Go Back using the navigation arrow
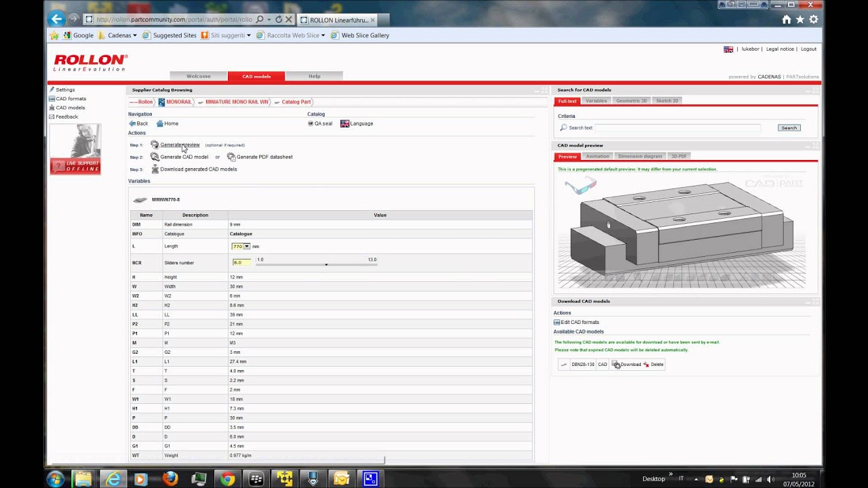 click(138, 123)
